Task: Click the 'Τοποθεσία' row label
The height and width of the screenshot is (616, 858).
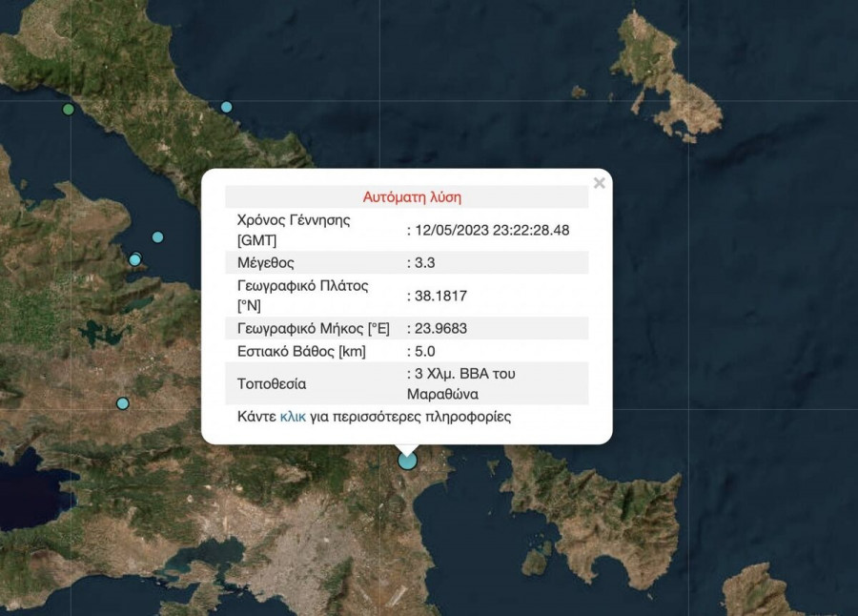Action: [x=272, y=384]
